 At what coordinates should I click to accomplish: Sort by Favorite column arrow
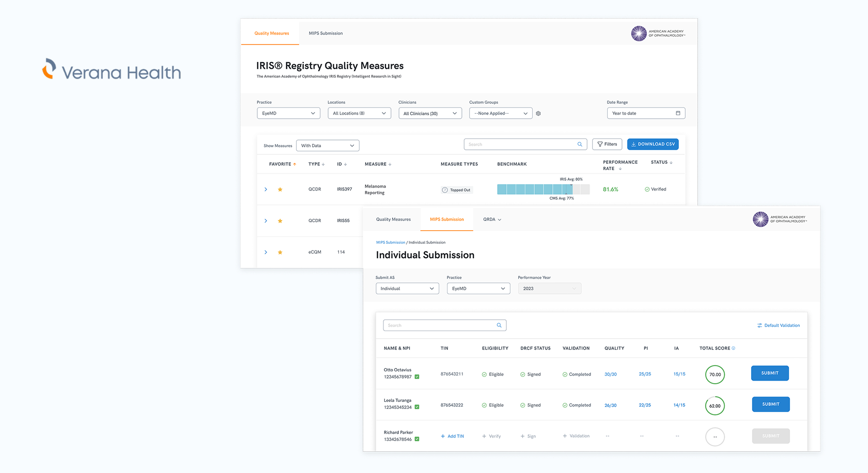[x=295, y=164]
